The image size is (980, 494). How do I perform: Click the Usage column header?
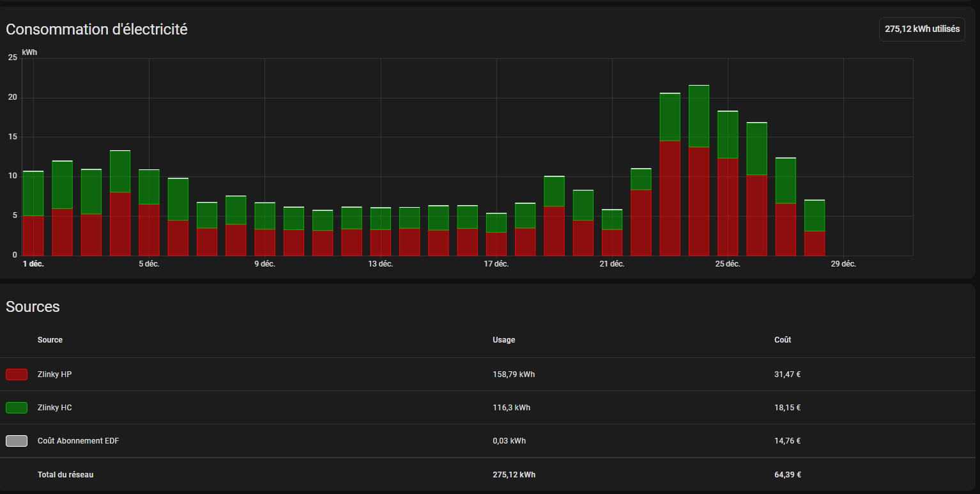pos(503,340)
